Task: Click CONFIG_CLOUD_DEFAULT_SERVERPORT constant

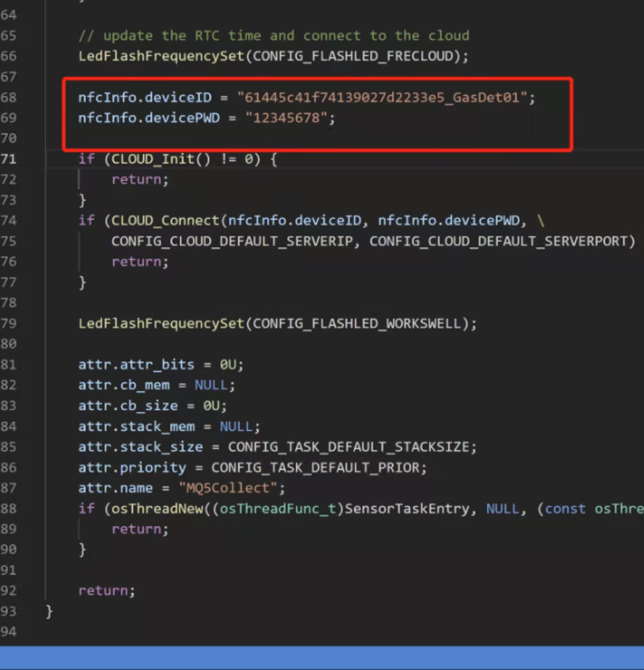Action: coord(498,241)
